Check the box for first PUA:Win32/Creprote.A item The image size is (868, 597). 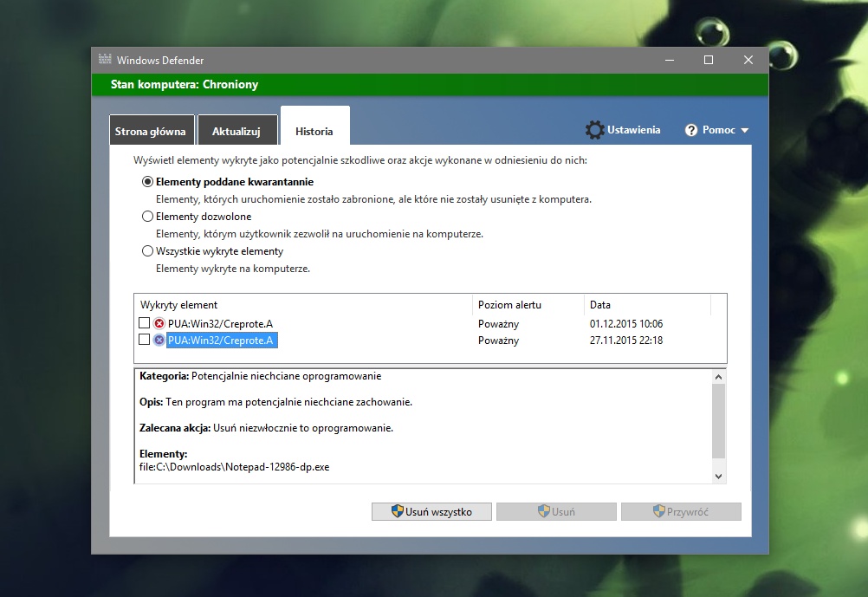click(x=144, y=322)
